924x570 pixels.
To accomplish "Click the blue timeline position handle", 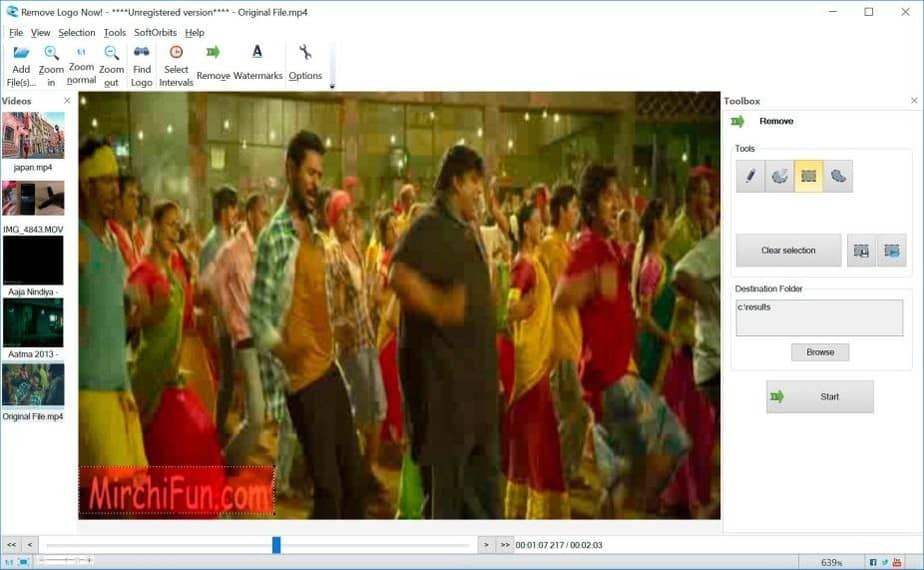I will pyautogui.click(x=276, y=545).
